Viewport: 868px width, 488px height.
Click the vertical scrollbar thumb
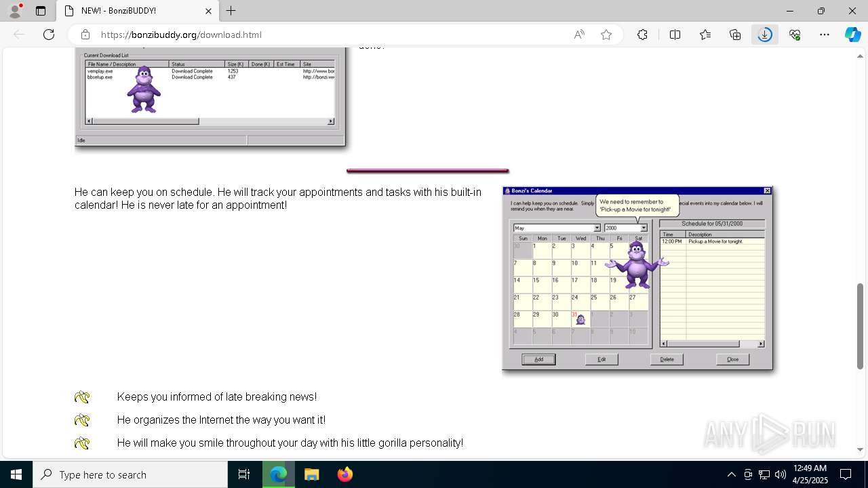[861, 326]
